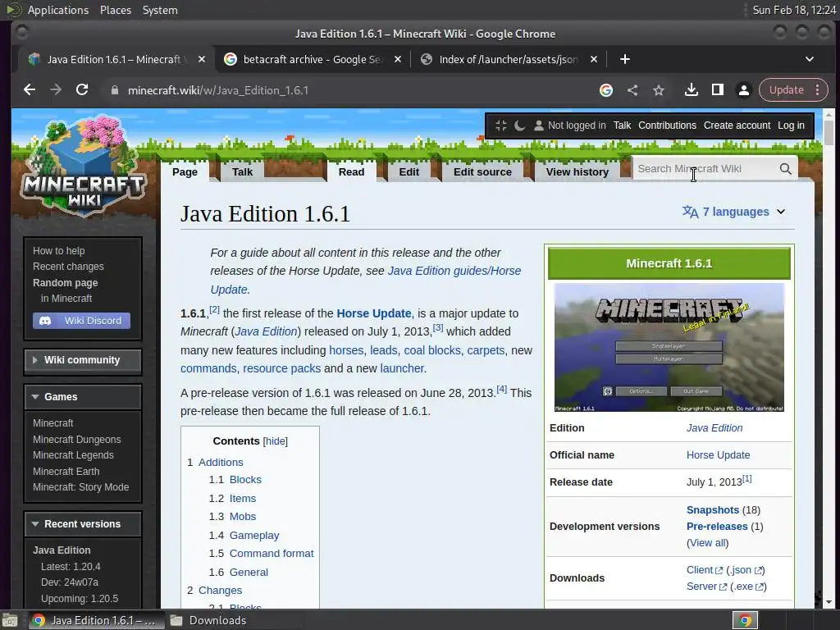
Task: Select the Talk page tab
Action: coord(242,172)
